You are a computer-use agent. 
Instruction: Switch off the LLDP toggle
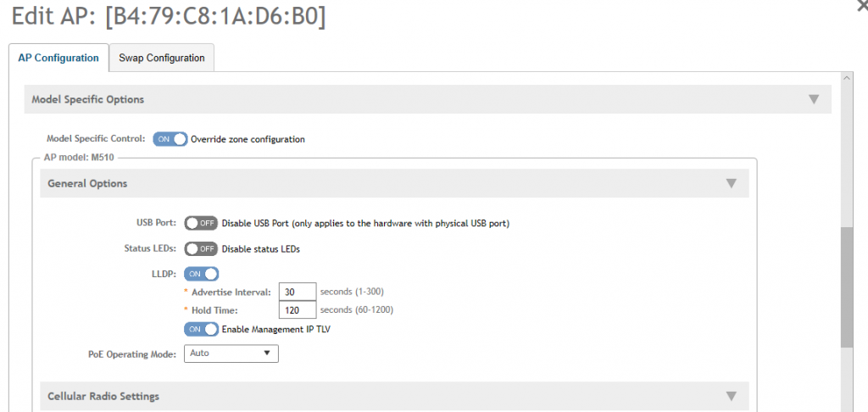[201, 273]
